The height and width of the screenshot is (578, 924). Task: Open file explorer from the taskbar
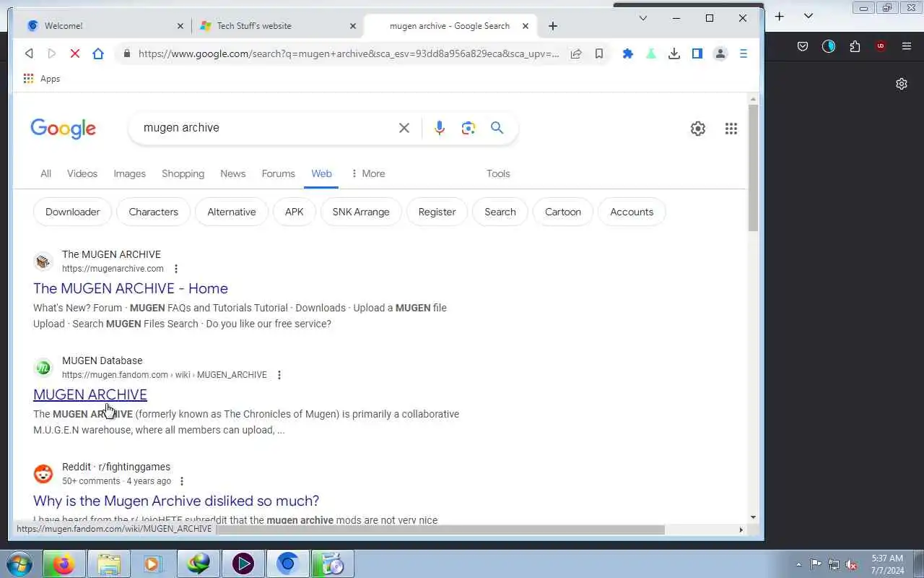[108, 564]
